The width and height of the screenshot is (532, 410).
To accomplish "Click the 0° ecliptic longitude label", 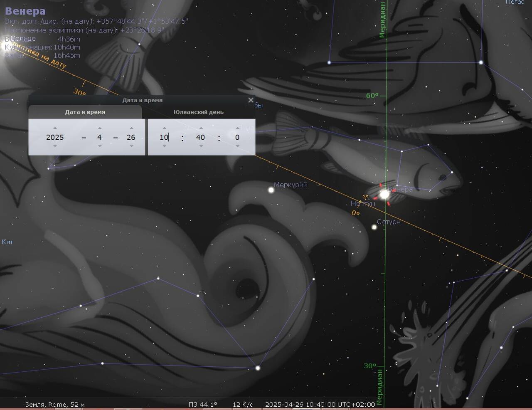I will (x=356, y=213).
